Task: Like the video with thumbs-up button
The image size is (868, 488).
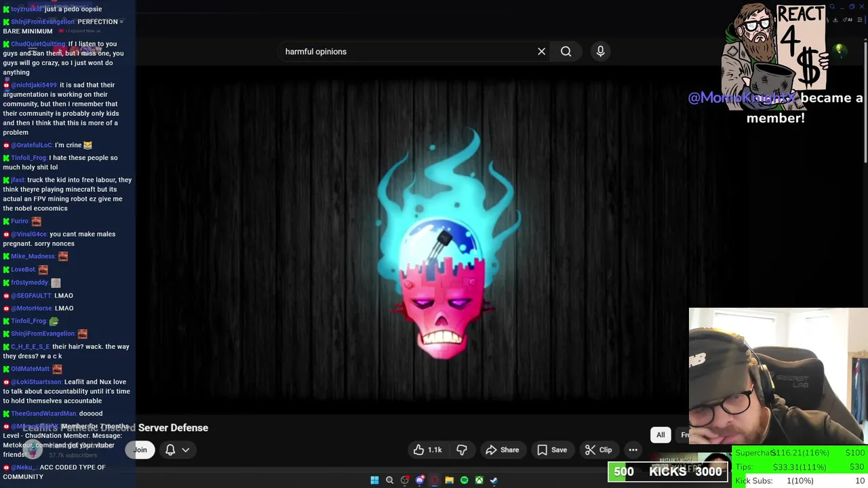Action: (x=427, y=449)
